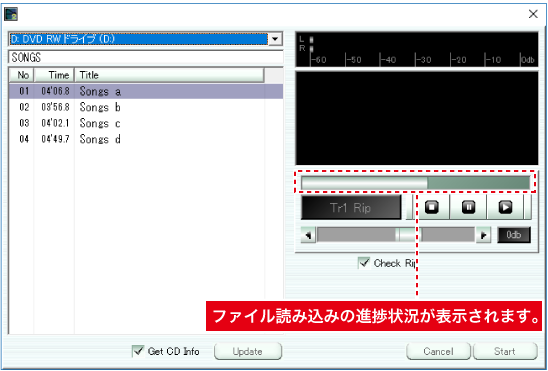Click the SONGS album name field
The image size is (548, 371).
[146, 57]
